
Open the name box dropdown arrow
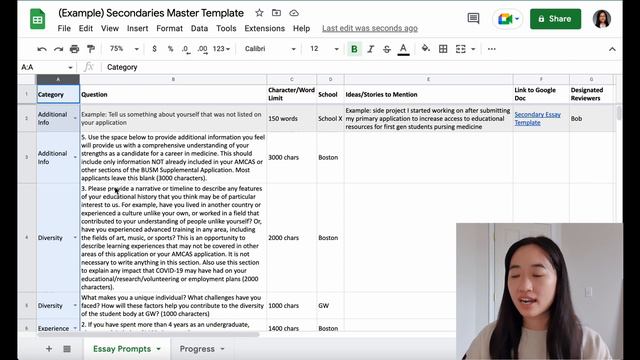[70, 67]
